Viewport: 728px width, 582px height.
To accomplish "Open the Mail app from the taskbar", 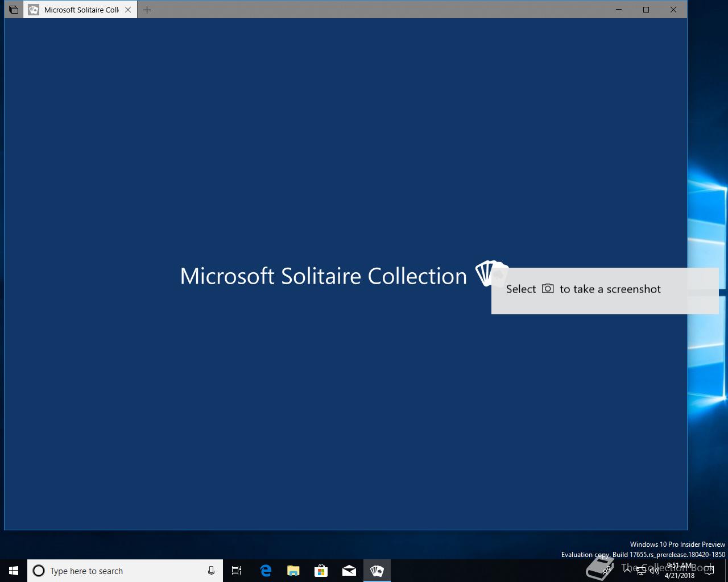I will pos(349,571).
